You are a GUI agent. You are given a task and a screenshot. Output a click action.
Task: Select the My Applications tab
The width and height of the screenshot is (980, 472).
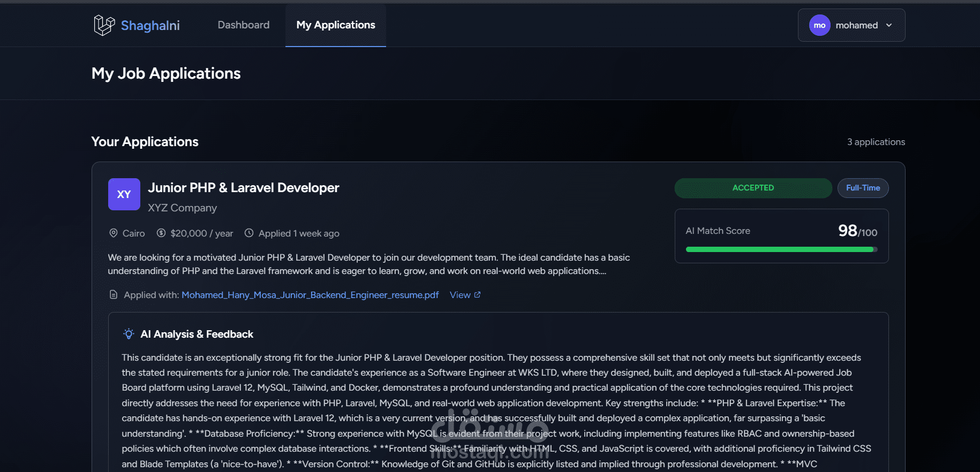tap(336, 25)
